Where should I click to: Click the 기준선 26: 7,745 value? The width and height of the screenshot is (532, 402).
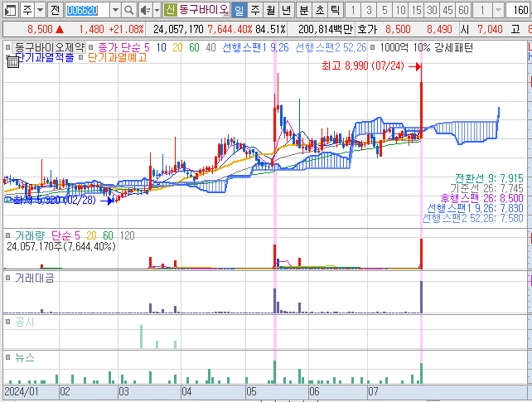pyautogui.click(x=486, y=188)
